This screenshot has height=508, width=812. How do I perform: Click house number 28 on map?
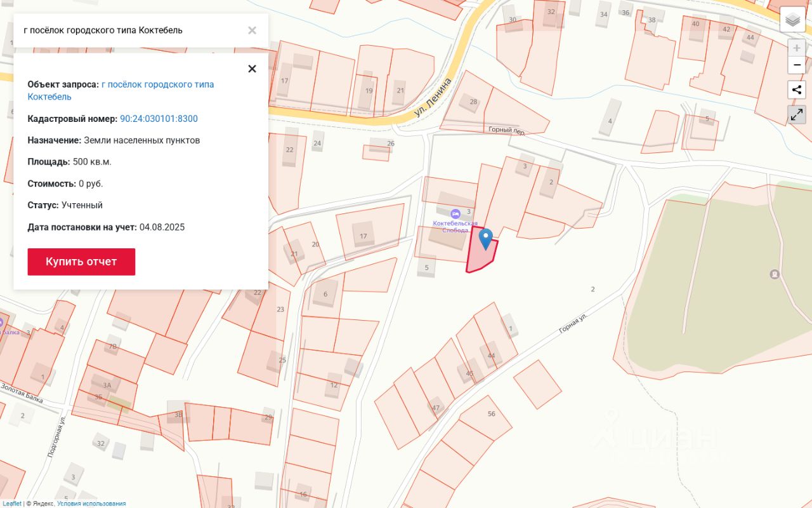pos(473,102)
